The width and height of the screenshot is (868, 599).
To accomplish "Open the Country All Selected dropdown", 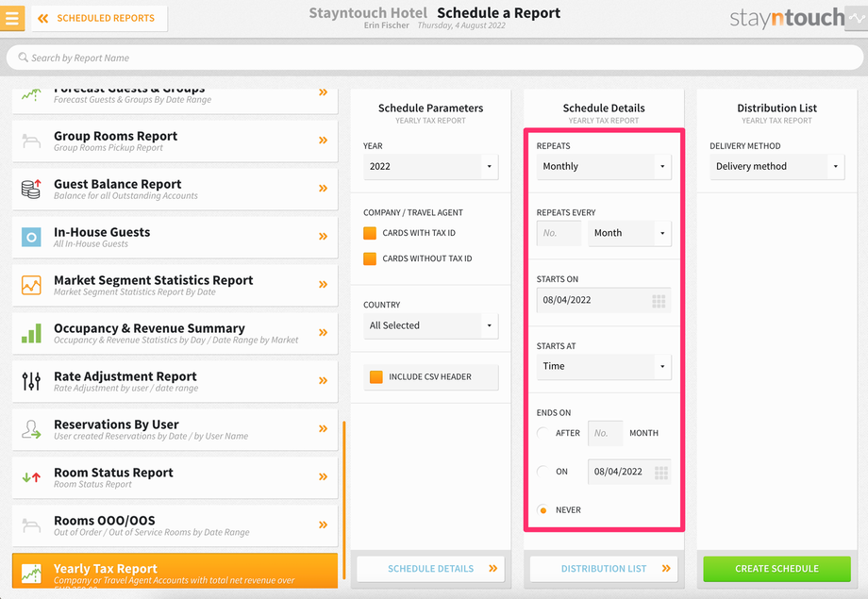I will tap(430, 325).
